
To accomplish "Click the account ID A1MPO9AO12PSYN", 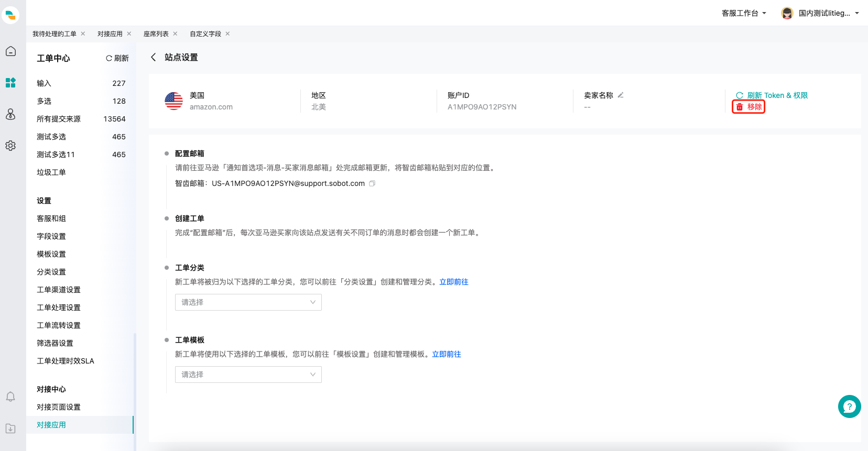I will coord(482,107).
